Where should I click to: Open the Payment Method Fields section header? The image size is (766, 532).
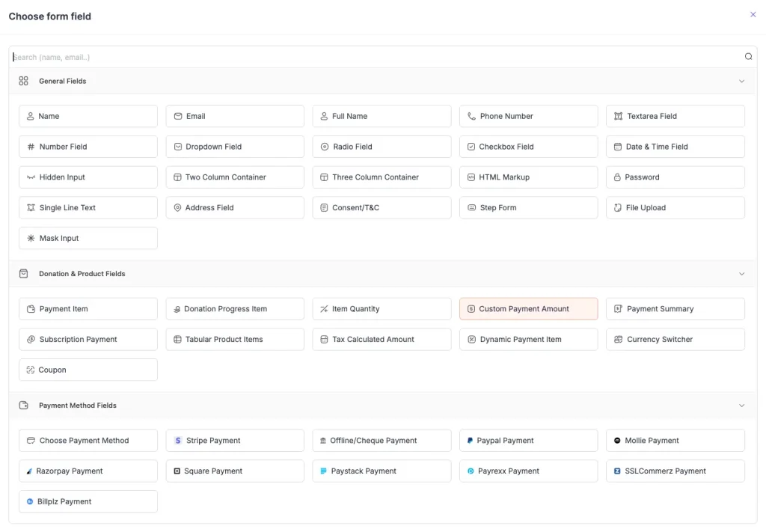[78, 405]
